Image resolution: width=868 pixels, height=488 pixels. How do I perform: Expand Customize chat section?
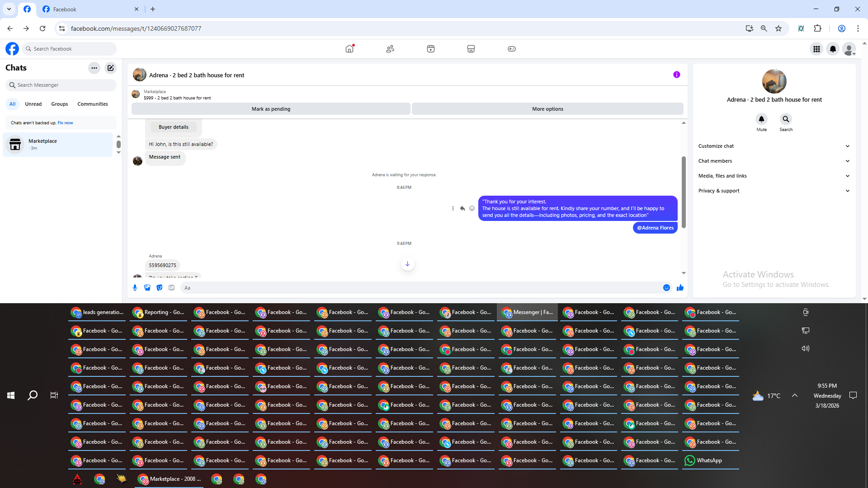tap(774, 146)
